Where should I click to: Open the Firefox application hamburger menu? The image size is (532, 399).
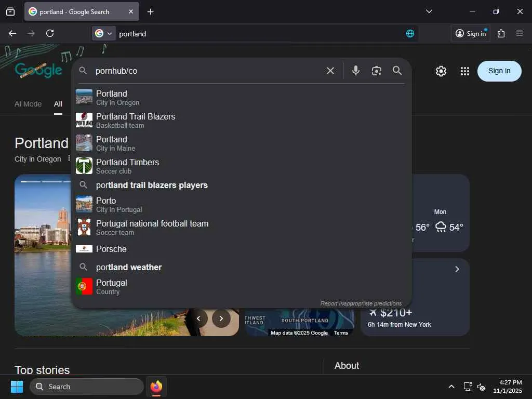coord(519,33)
